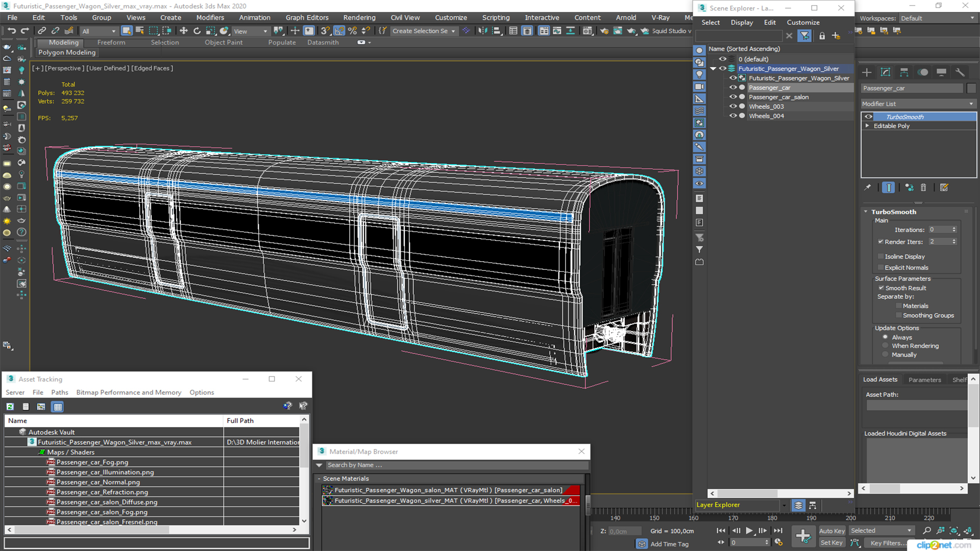Click the Passenger_car object color swatch
Viewport: 980px width, 551px height.
[x=971, y=88]
